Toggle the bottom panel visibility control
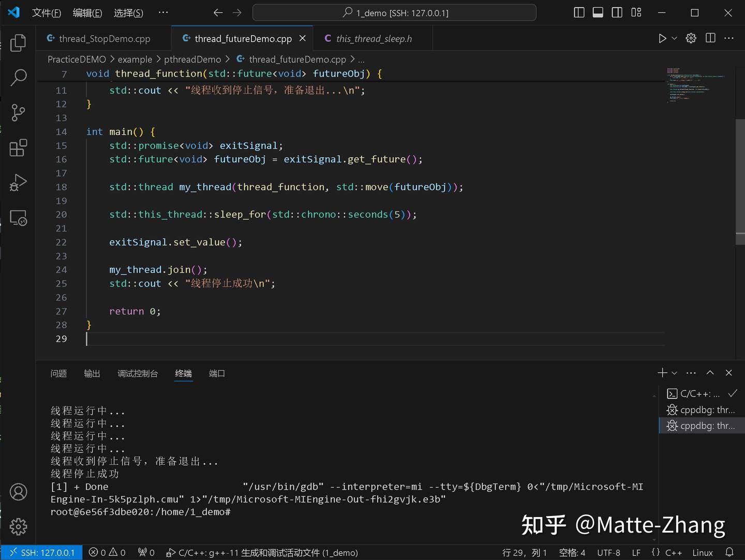This screenshot has height=560, width=745. (x=598, y=12)
